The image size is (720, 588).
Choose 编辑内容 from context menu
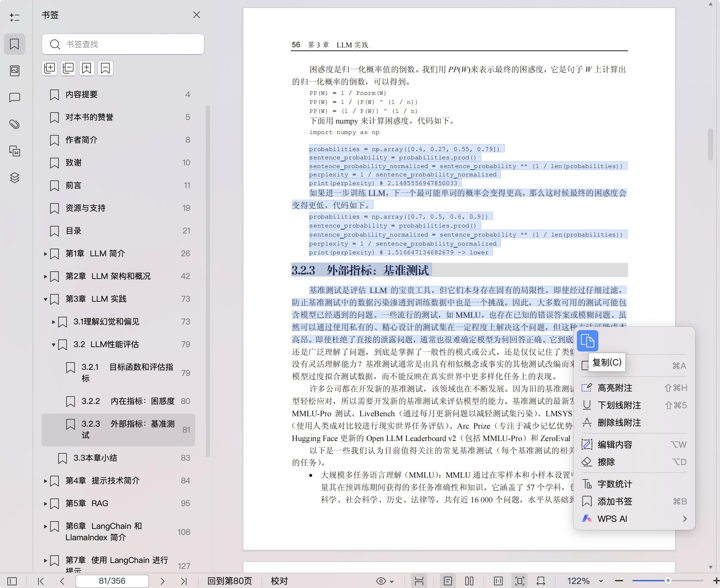click(x=634, y=444)
